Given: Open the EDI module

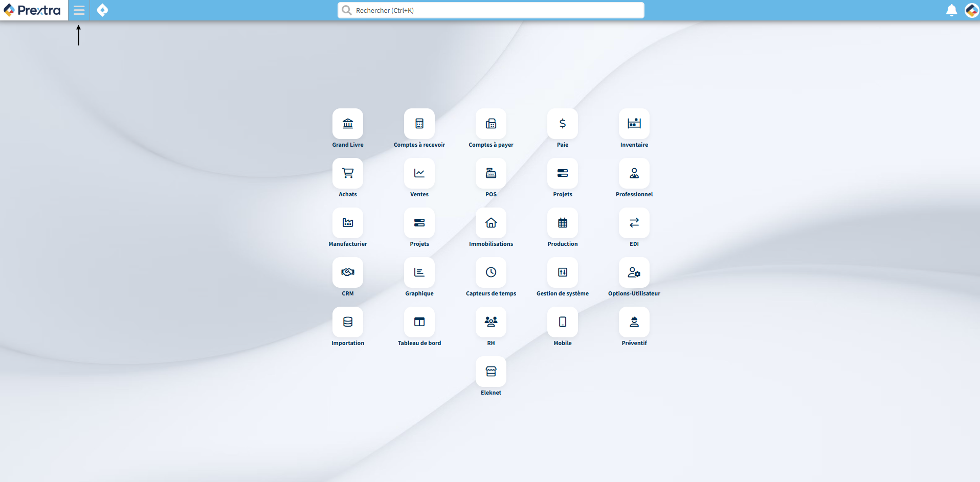Looking at the screenshot, I should click(634, 223).
